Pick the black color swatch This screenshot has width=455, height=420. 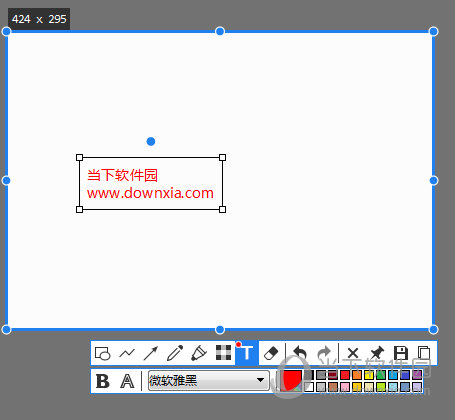[x=309, y=375]
